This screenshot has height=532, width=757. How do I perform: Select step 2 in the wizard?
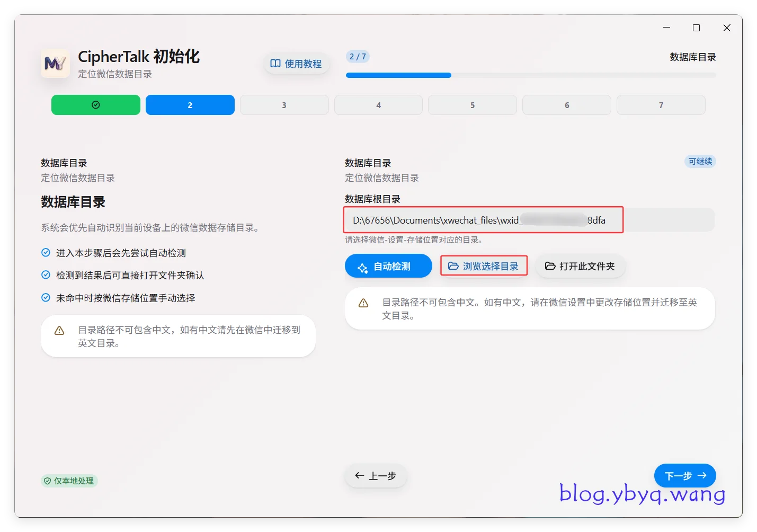(190, 105)
